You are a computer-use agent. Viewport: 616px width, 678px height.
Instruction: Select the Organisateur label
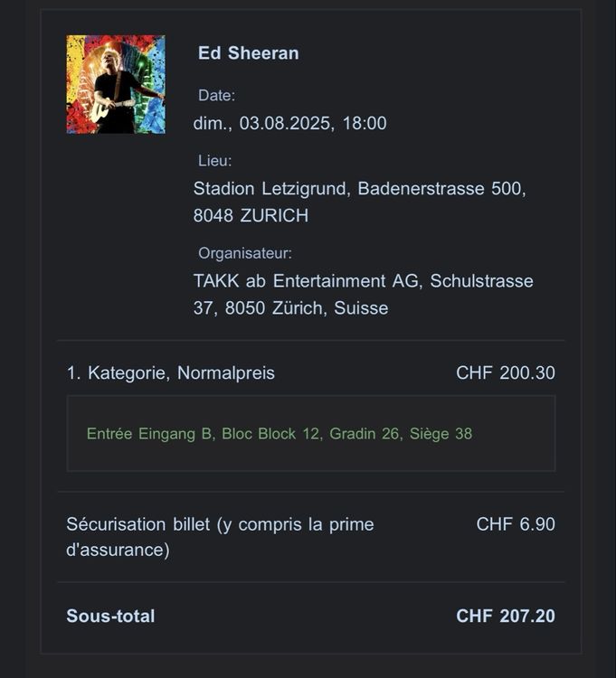[245, 253]
